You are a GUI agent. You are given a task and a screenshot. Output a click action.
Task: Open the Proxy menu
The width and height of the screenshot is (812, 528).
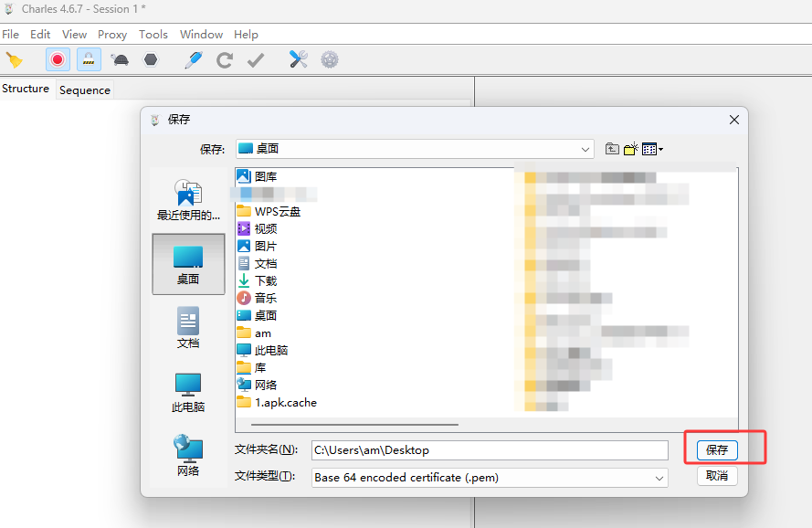pos(111,34)
